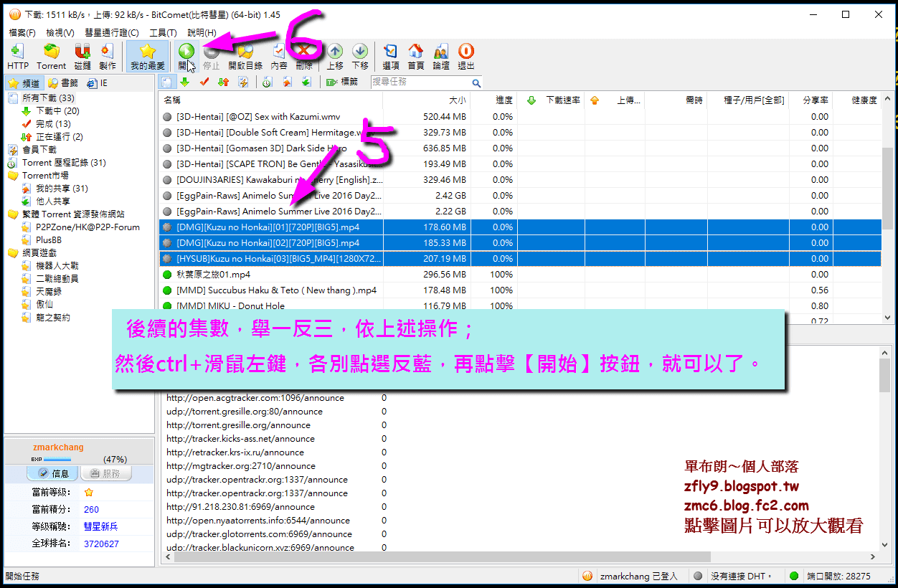The height and width of the screenshot is (588, 898).
Task: Click the 內容 properties icon
Action: coord(279,56)
